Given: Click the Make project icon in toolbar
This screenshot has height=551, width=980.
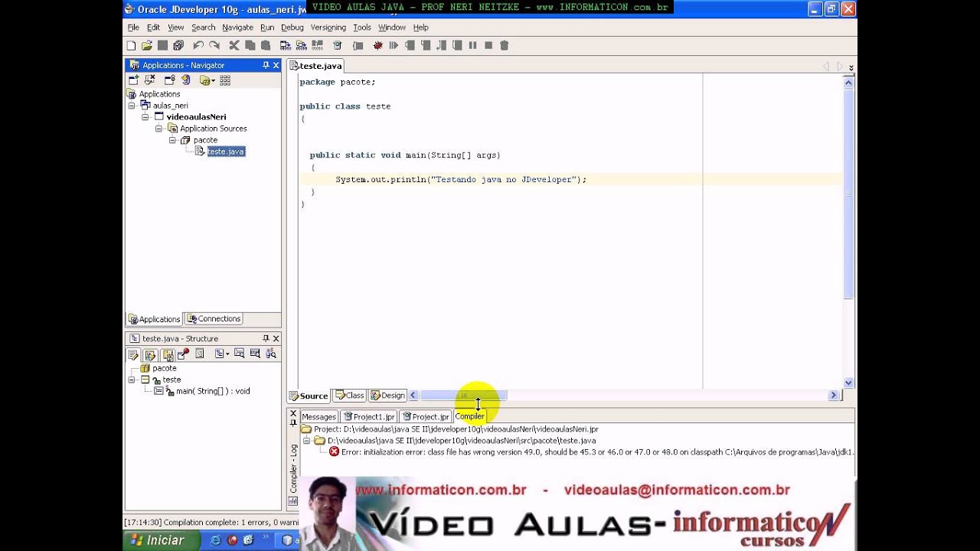Looking at the screenshot, I should coord(286,46).
